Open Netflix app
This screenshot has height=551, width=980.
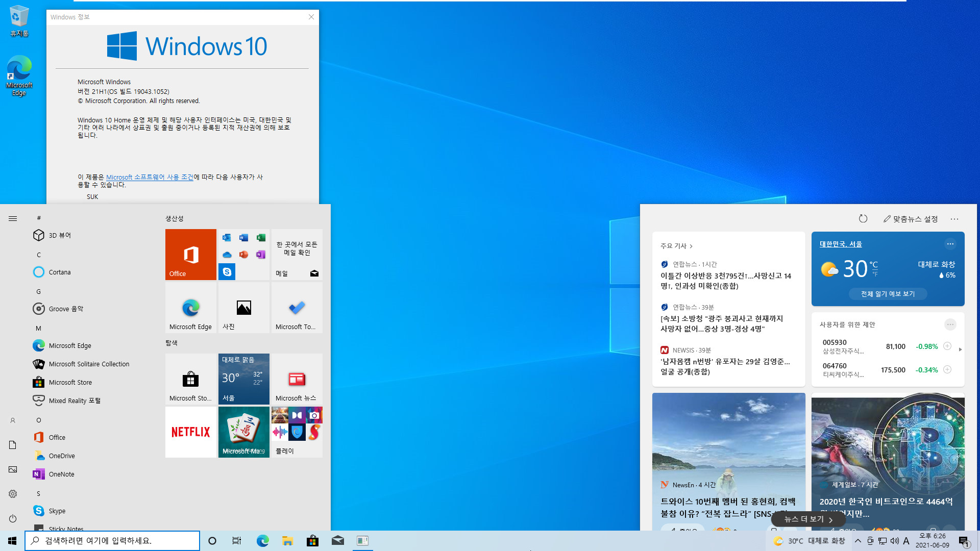(190, 431)
